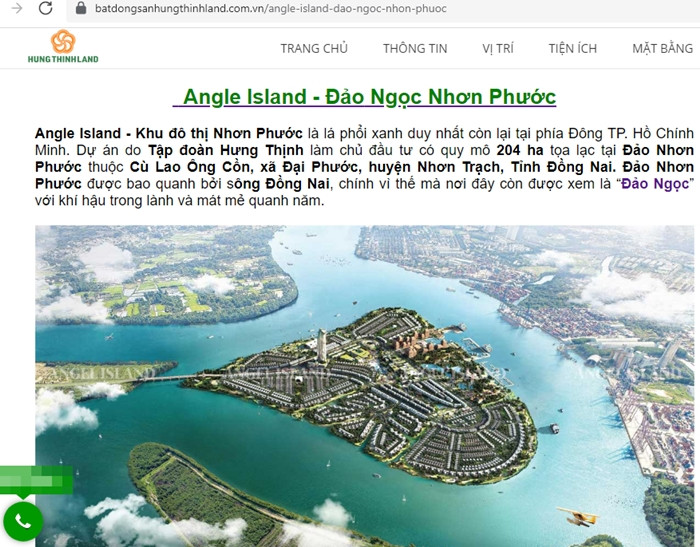Click the Angle Island - Đảo Ngọc Nhơn Phước heading link
Screen dimensions: 700x547
click(364, 97)
